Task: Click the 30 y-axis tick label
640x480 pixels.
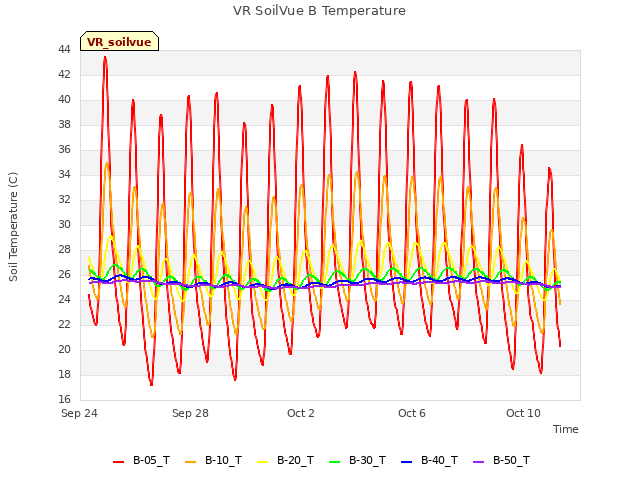Action: pos(64,224)
